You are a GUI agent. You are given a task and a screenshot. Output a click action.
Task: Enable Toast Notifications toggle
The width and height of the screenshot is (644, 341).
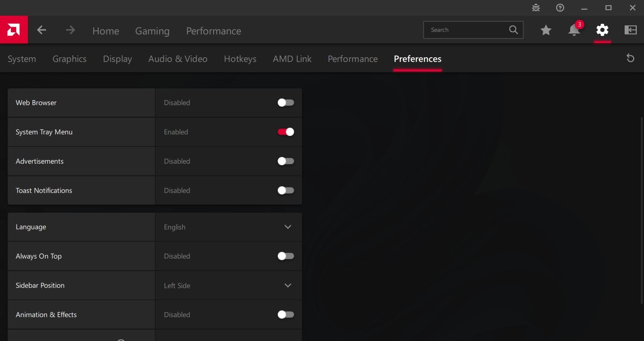286,190
